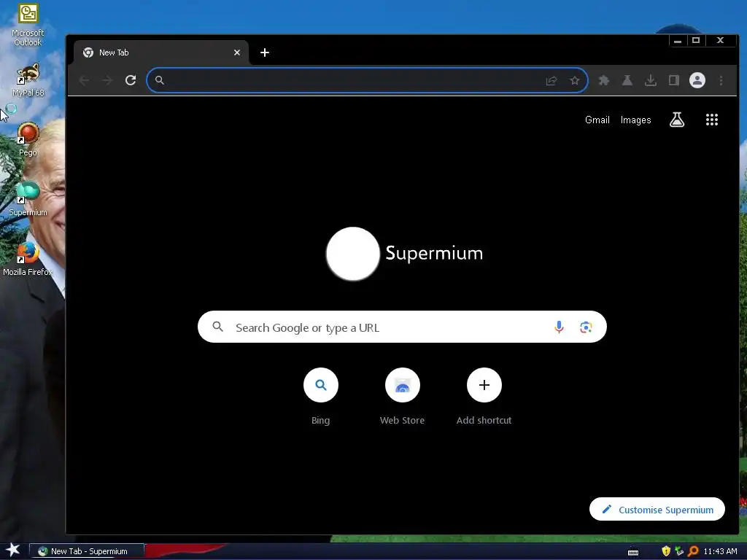Open the three-dot browser menu

tap(721, 80)
